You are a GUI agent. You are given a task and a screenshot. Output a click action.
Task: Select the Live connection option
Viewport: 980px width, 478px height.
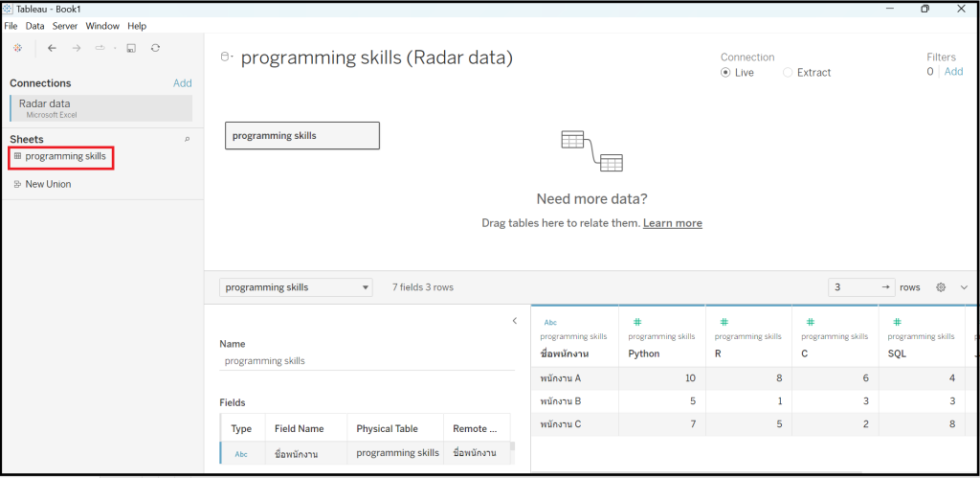726,73
